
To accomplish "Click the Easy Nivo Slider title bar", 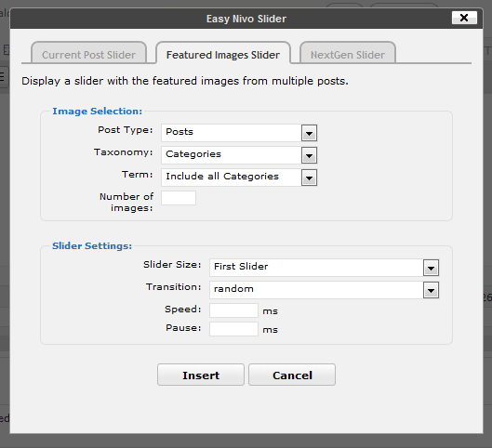I will [246, 19].
